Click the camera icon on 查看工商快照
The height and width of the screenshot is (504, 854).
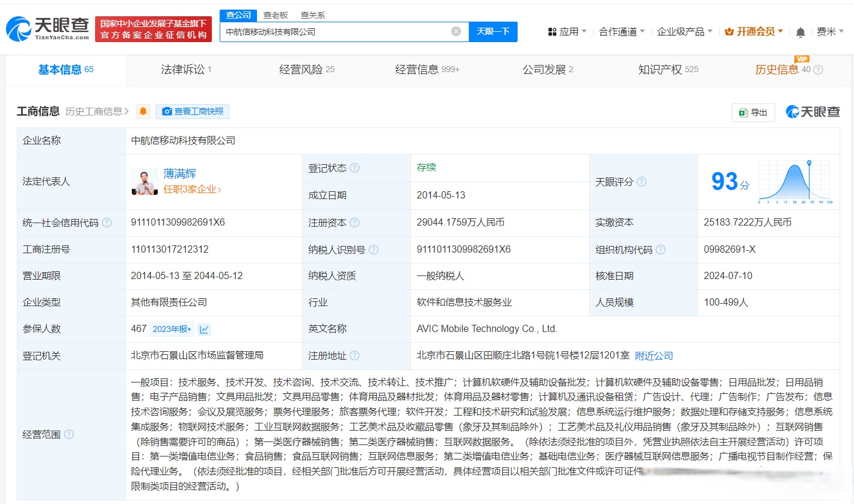167,111
